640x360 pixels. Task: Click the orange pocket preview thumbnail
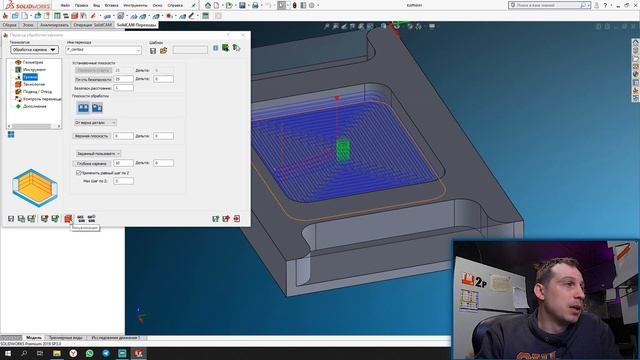(35, 188)
